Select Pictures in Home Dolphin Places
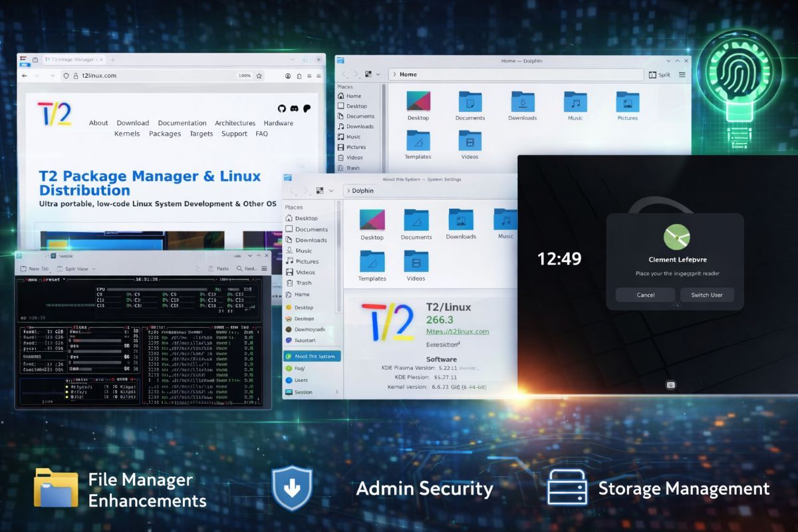 [350, 147]
